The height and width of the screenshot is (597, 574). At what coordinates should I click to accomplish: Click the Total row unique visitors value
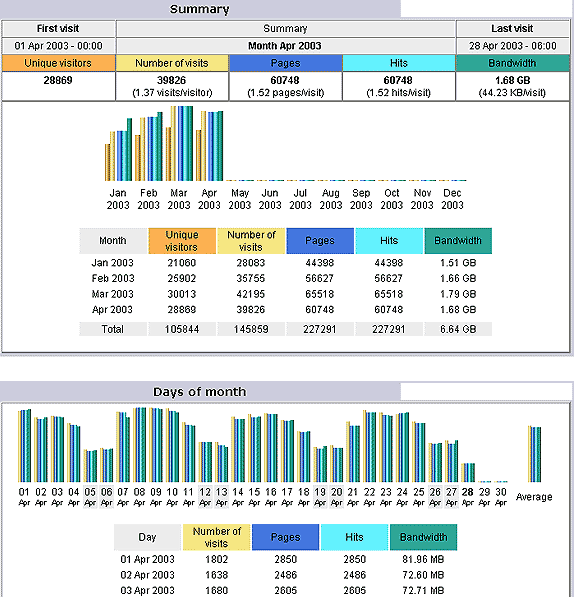point(182,329)
